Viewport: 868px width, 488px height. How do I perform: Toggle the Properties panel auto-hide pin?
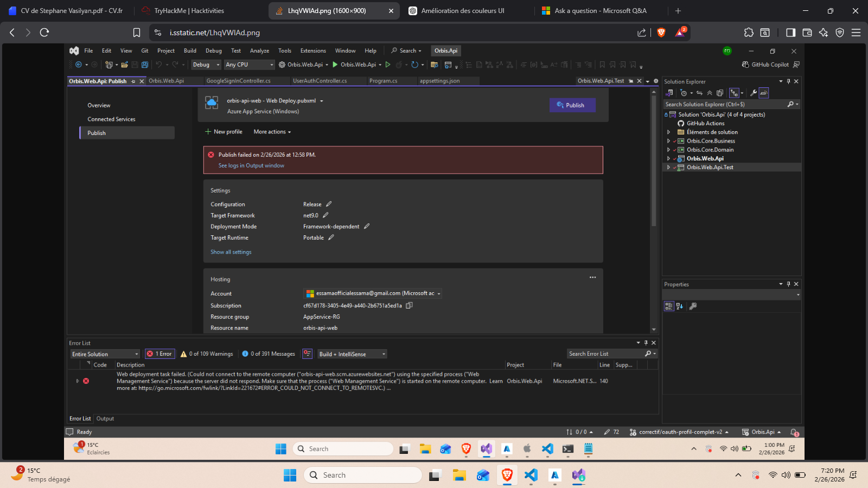click(789, 284)
